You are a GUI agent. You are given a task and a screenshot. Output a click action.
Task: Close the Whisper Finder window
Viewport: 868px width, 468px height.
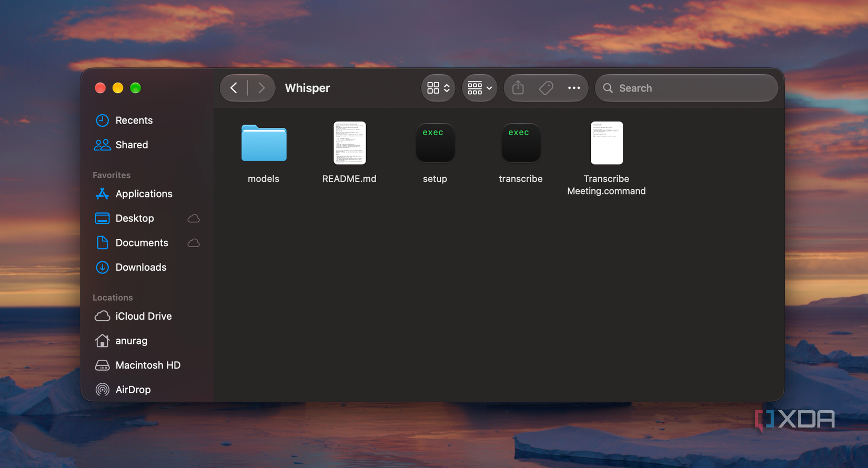pyautogui.click(x=100, y=88)
